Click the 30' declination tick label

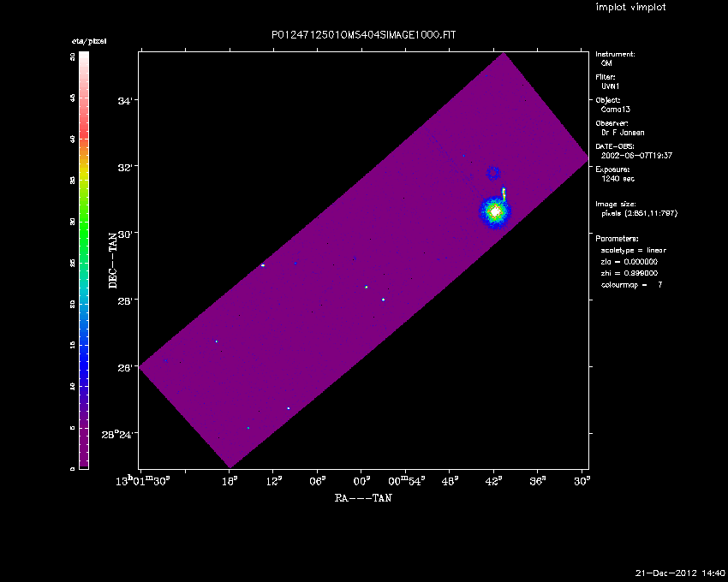click(124, 235)
